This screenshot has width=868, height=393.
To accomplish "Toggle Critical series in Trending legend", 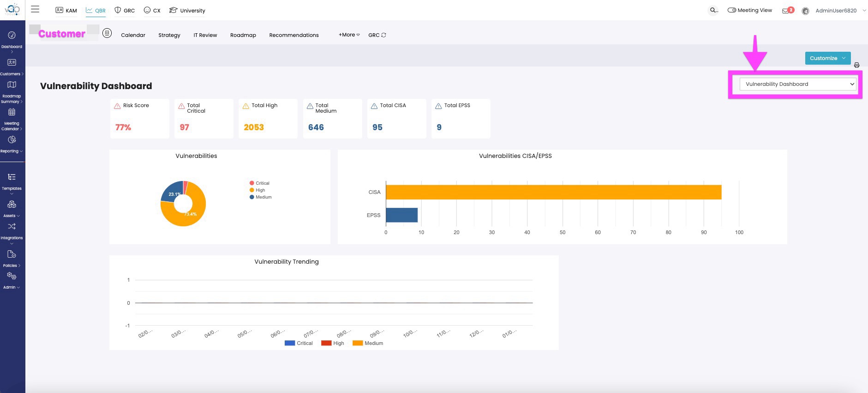I will click(299, 343).
